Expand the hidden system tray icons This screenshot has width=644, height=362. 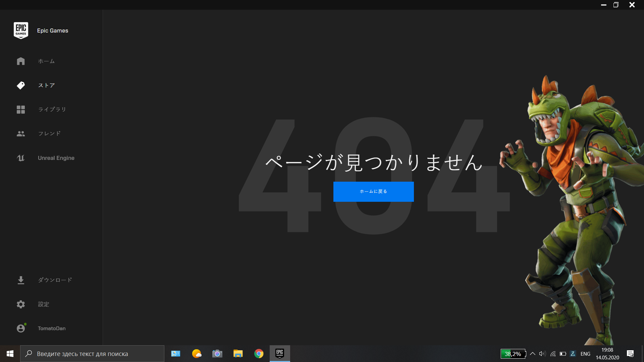point(533,354)
